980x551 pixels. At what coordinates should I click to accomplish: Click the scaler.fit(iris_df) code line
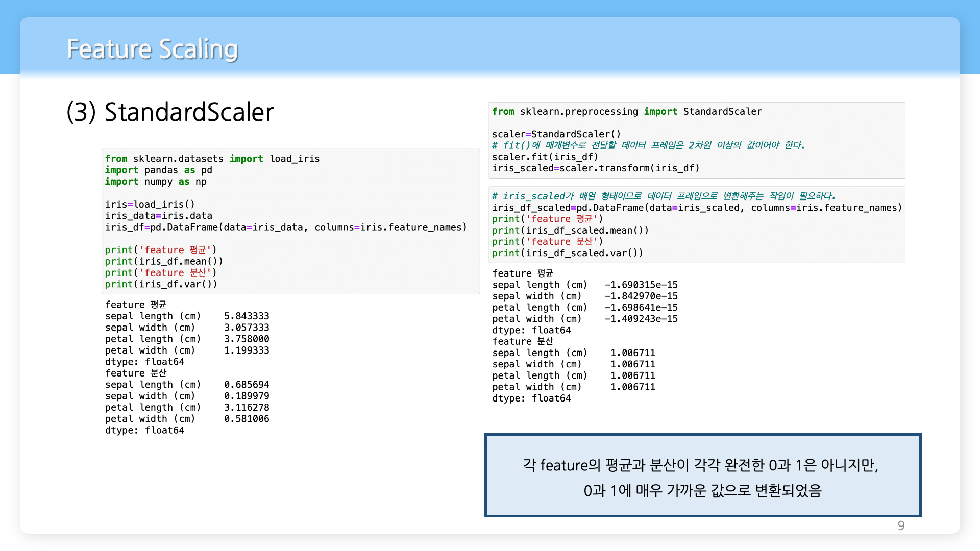pyautogui.click(x=545, y=157)
